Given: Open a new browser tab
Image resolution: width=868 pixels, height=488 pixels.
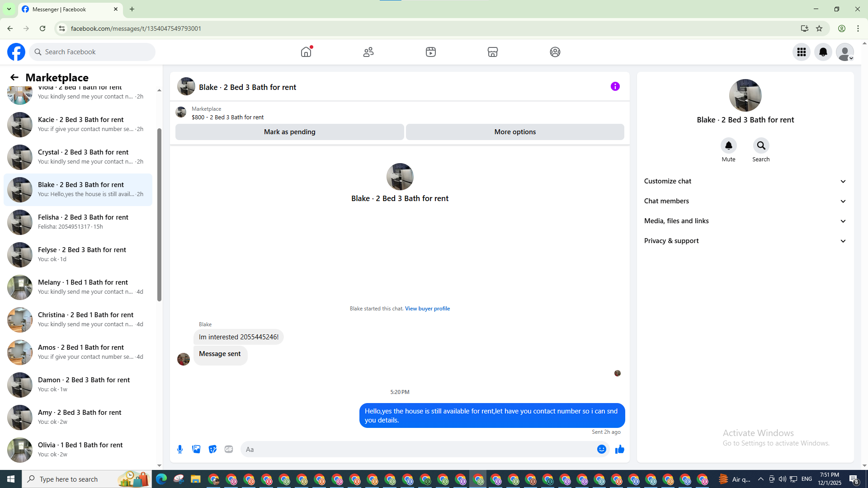Looking at the screenshot, I should coord(132,9).
